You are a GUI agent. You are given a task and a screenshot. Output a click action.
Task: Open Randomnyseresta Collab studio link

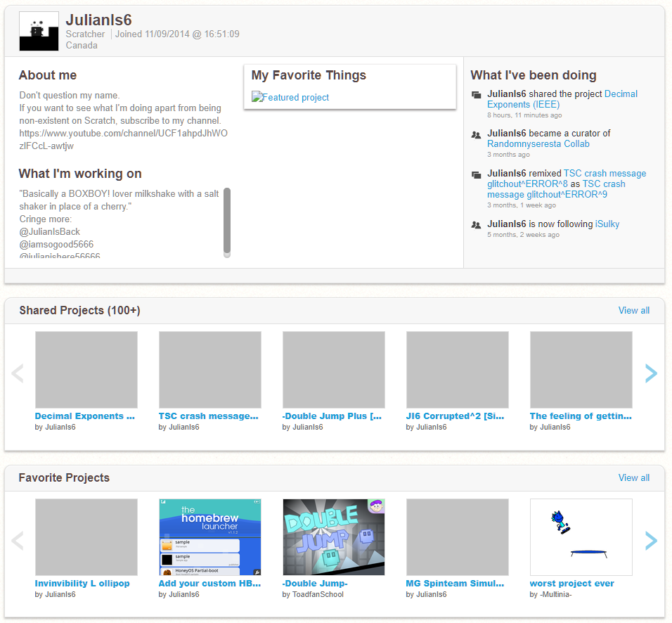tap(538, 144)
